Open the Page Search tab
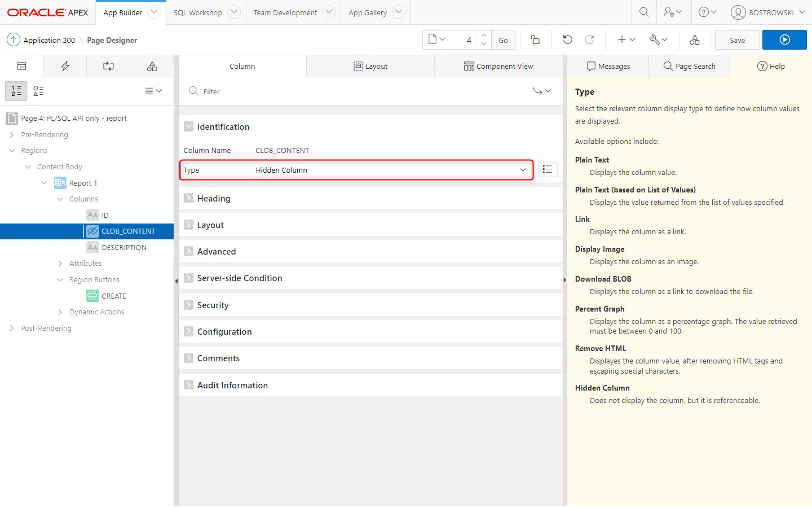812x508 pixels. click(689, 66)
